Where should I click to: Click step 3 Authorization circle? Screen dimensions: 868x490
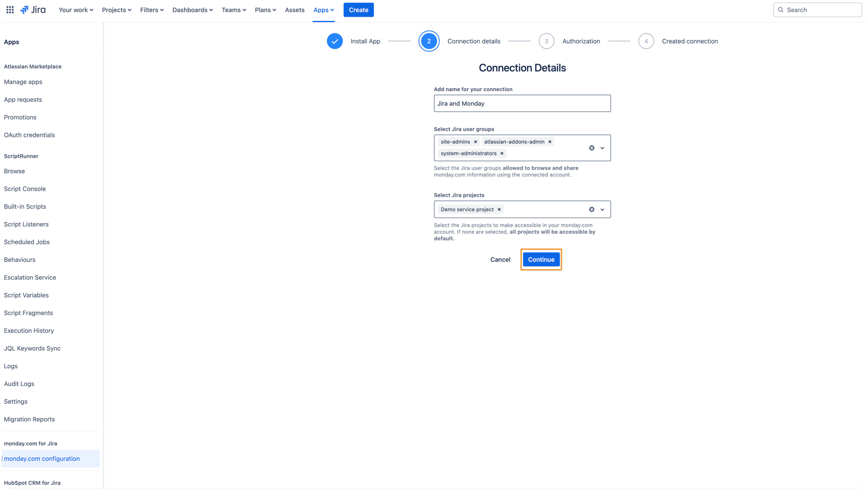pos(546,41)
